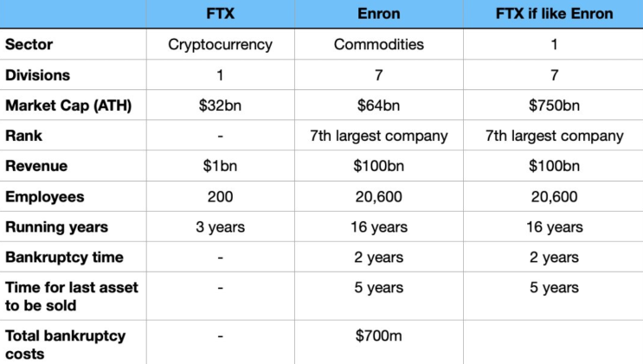Viewport: 643px width, 364px height.
Task: Select the "FTX if like Enron" header
Action: point(552,14)
